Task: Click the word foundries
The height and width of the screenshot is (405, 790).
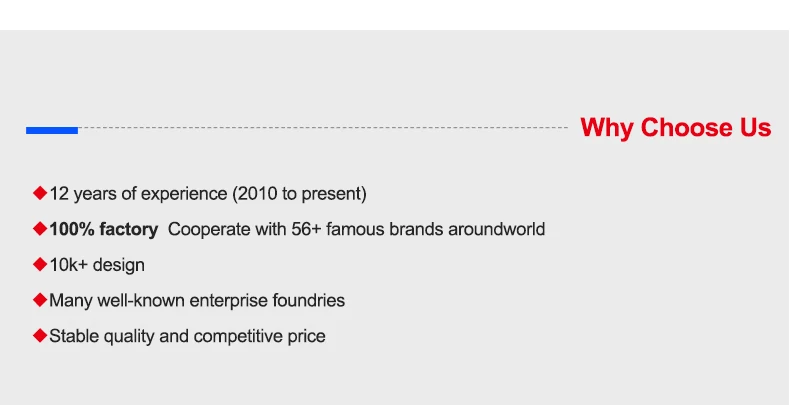Action: coord(311,300)
